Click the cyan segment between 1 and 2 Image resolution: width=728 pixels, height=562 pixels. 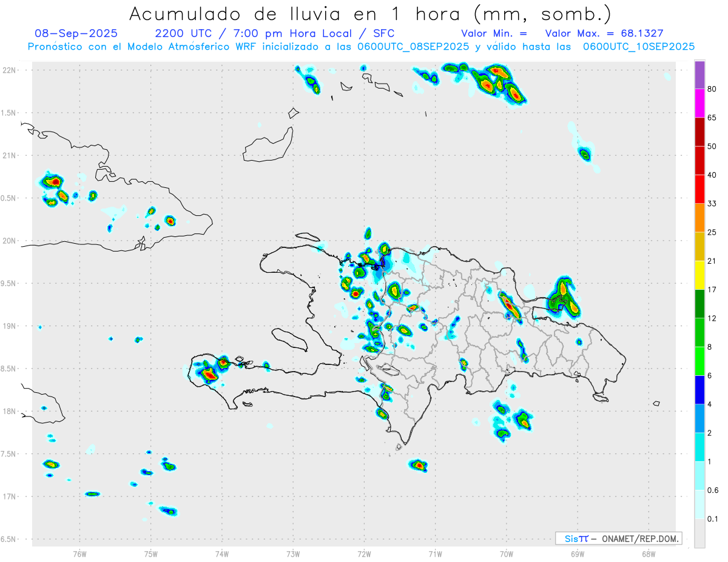click(x=699, y=447)
